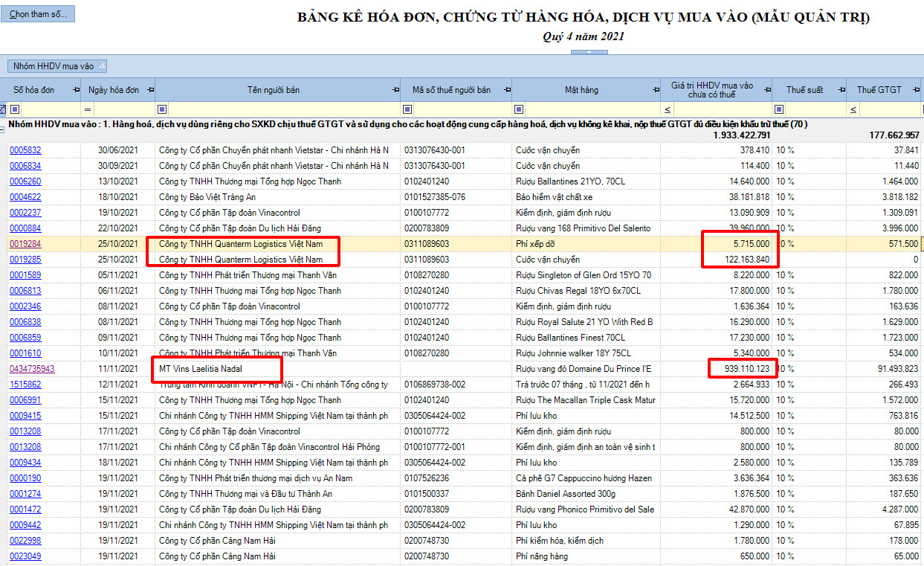Open invoice link 0023049
Image resolution: width=924 pixels, height=566 pixels.
(25, 556)
